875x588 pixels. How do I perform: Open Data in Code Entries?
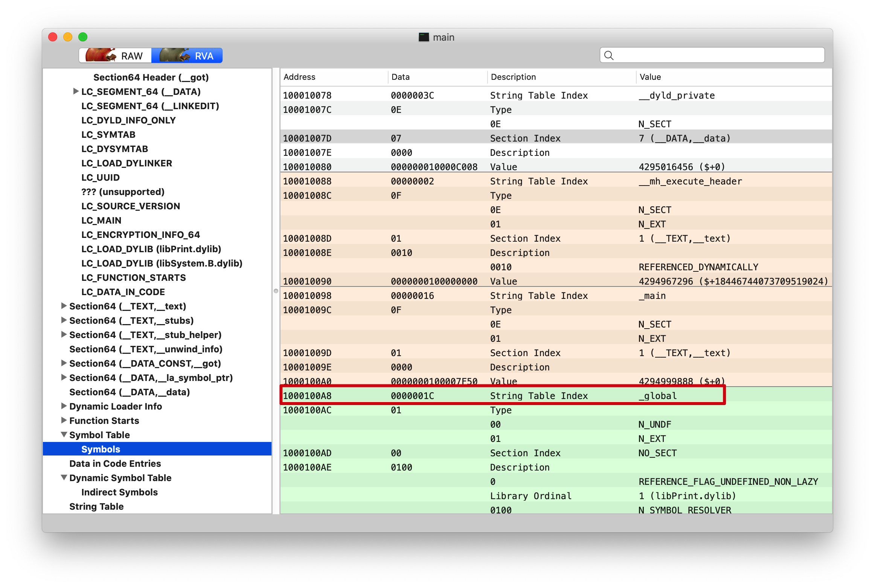point(115,463)
